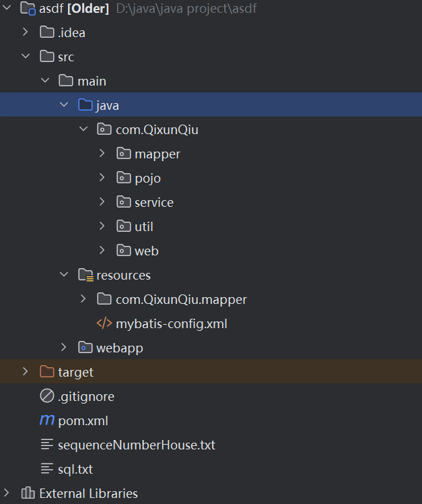Select the sequenceNumberHouse.txt file
This screenshot has width=422, height=504.
point(136,445)
